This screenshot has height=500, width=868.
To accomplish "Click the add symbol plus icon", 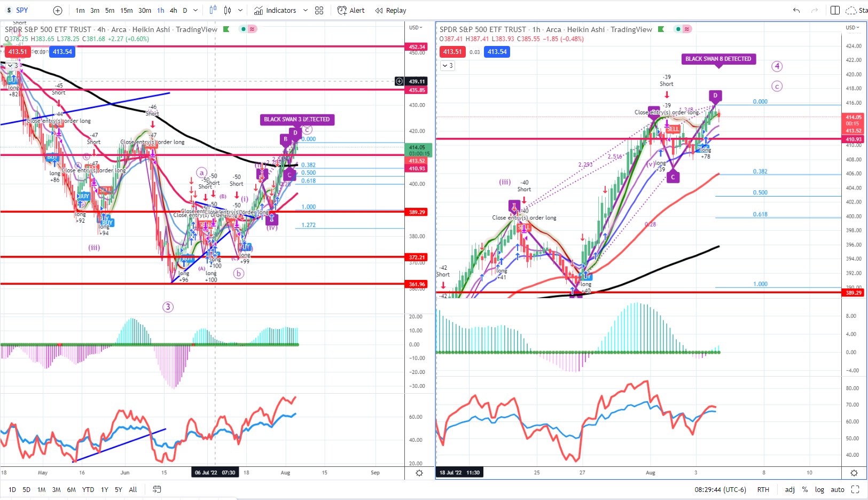I will click(58, 11).
